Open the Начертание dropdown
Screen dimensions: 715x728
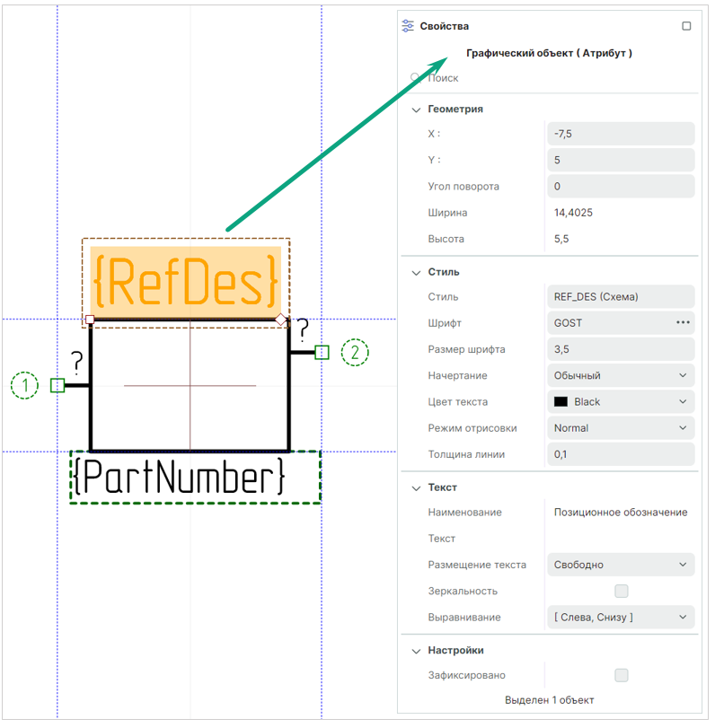coord(621,375)
